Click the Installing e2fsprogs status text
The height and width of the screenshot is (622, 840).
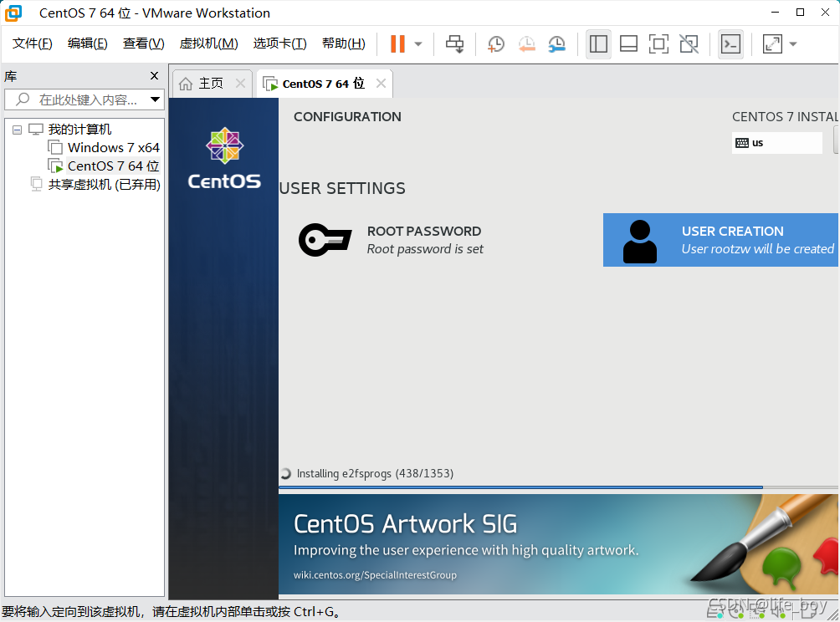click(375, 473)
